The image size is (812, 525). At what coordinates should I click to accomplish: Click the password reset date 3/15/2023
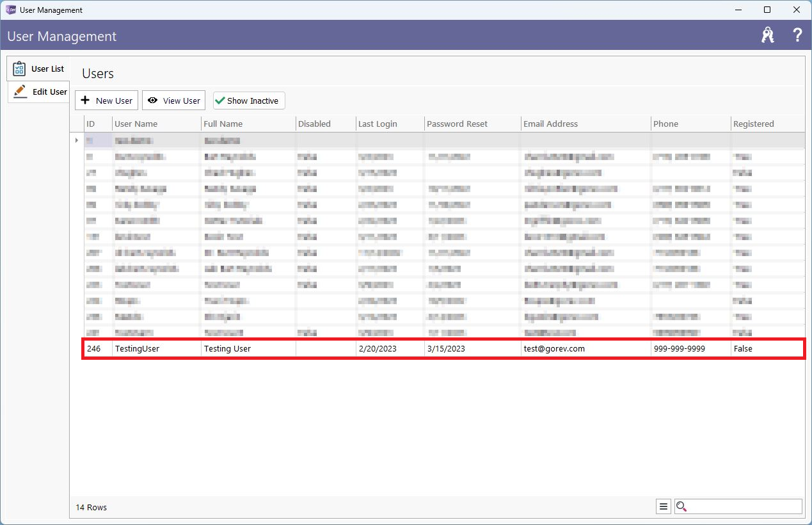tap(472, 349)
